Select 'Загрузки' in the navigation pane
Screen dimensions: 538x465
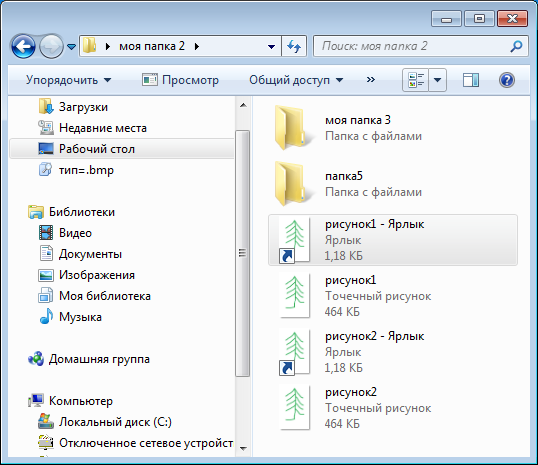[83, 107]
